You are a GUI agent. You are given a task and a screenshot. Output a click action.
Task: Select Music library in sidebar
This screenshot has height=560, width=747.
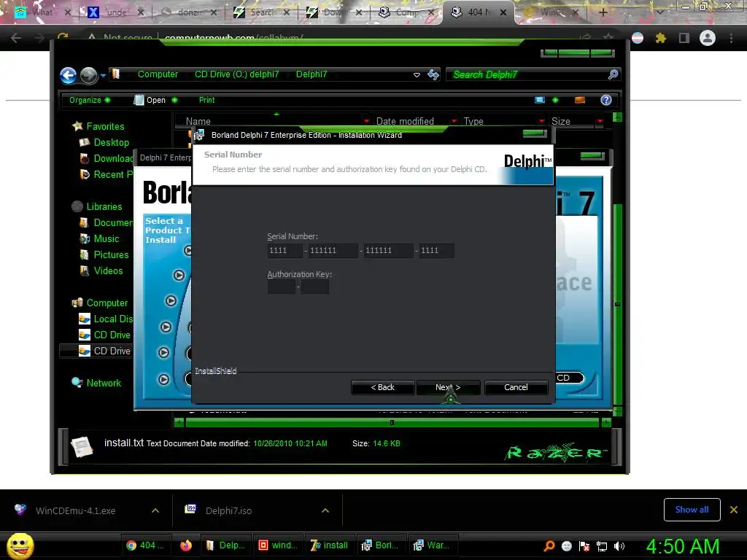click(107, 238)
